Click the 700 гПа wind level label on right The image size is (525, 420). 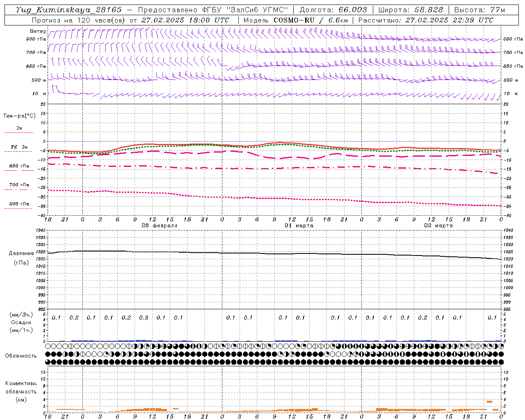pos(513,52)
